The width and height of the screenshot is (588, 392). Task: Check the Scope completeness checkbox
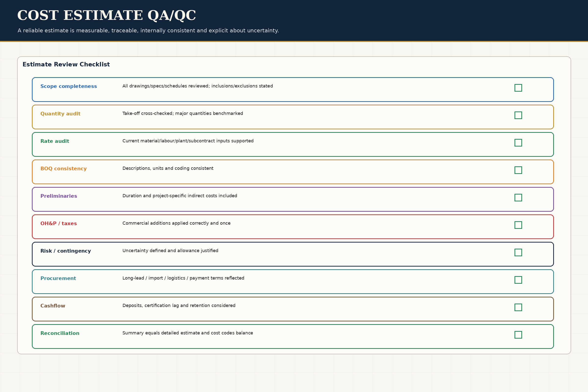(x=518, y=88)
